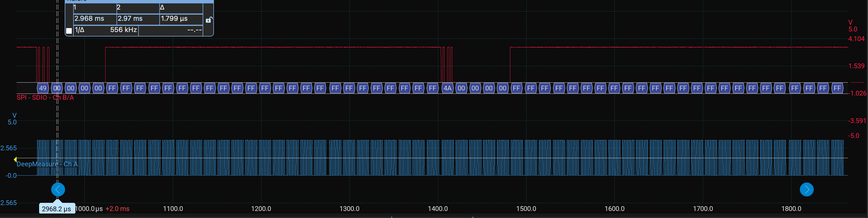Click the 1/Δ row label
Screen dimensions: 868x218
point(80,29)
